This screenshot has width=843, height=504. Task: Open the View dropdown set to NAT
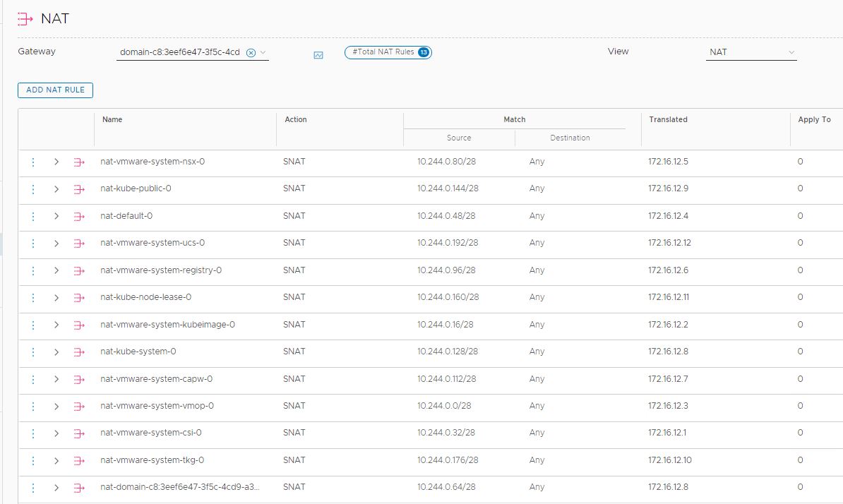coord(751,52)
